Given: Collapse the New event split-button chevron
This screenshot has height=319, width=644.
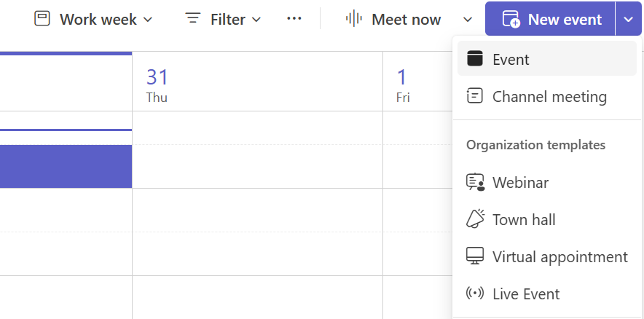Looking at the screenshot, I should pos(629,19).
